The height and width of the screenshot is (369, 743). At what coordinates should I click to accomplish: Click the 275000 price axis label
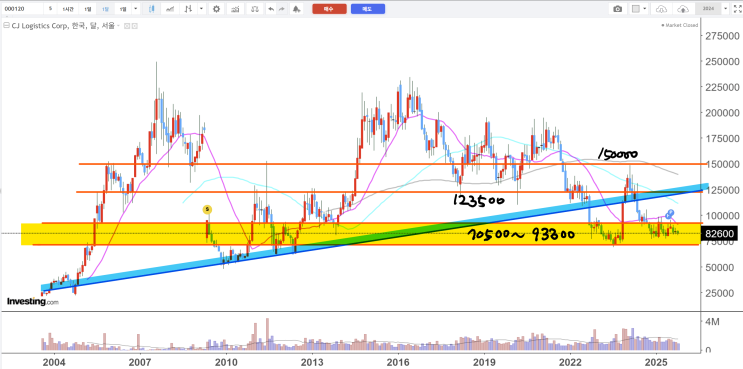point(723,36)
